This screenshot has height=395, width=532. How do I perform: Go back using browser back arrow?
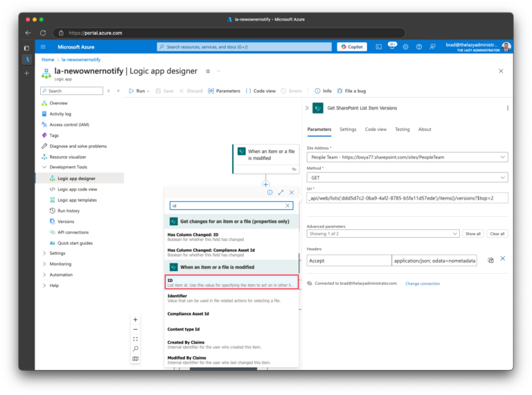(x=28, y=33)
